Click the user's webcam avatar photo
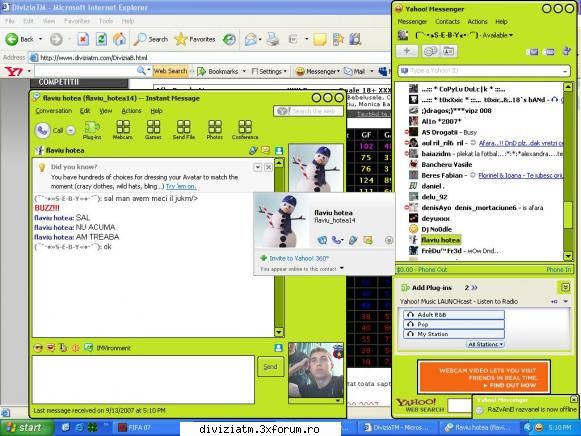Image resolution: width=581 pixels, height=436 pixels. 316,370
